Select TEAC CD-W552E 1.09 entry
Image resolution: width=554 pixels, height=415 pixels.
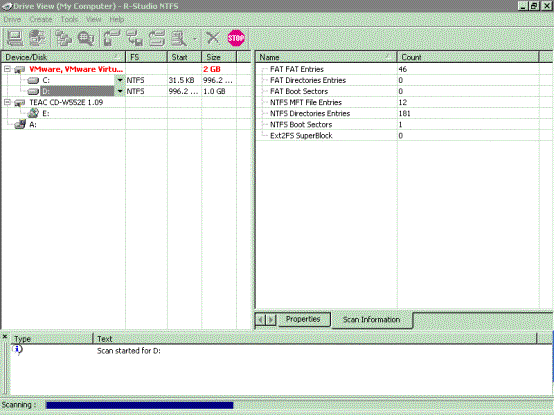point(66,102)
